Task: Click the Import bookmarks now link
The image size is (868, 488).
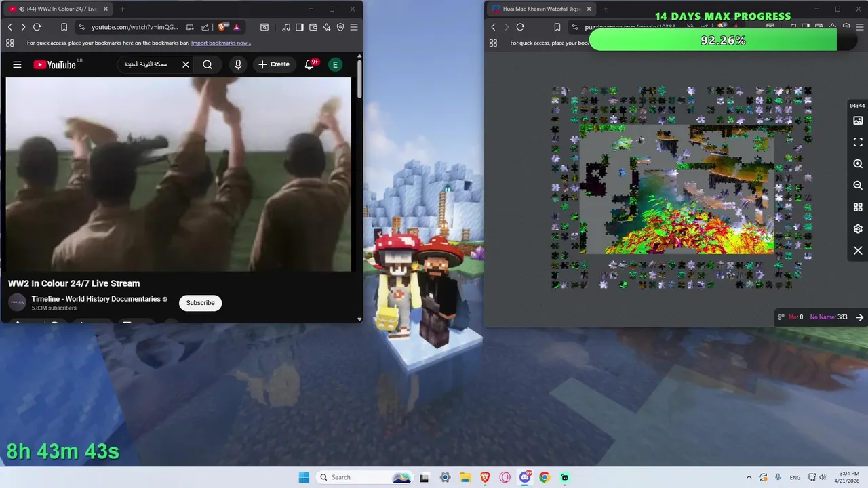Action: [221, 43]
